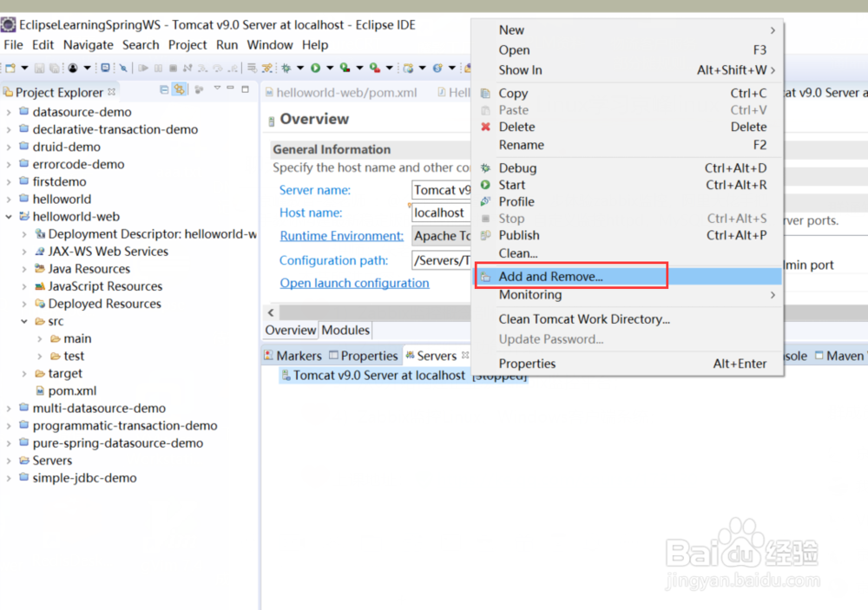
Task: Choose Clean Tomcat Work Directory... menu entry
Action: click(628, 319)
